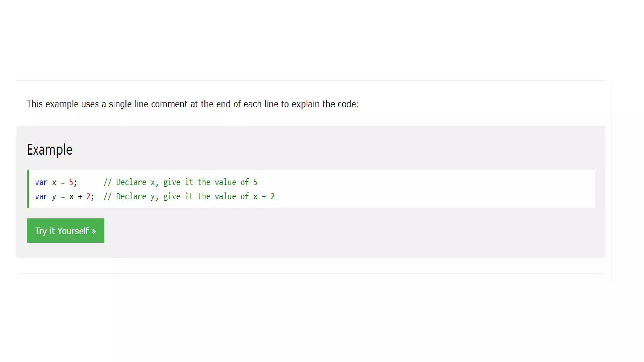Select the red number 5 in code
Image resolution: width=644 pixels, height=362 pixels.
[x=71, y=182]
